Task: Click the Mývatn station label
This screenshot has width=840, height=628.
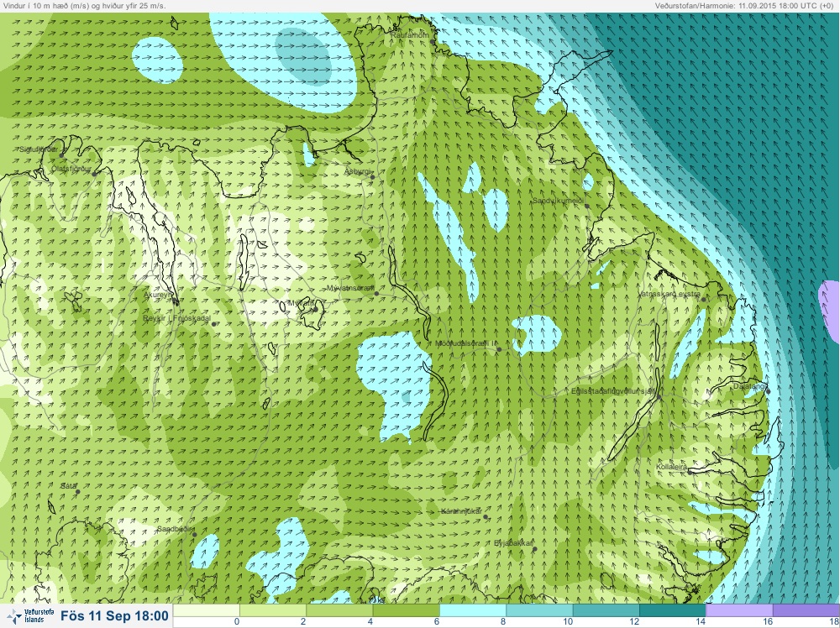Action: point(301,304)
